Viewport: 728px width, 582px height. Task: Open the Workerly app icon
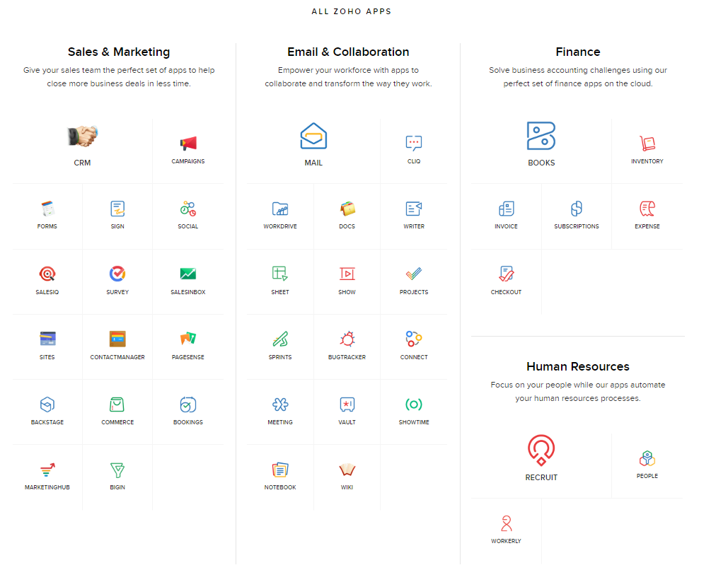tap(506, 523)
